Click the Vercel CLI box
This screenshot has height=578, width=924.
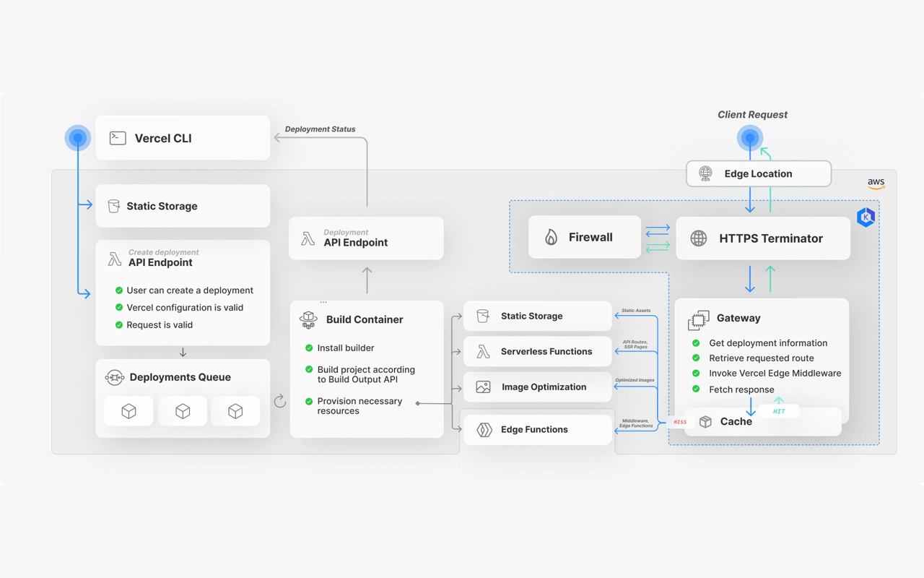click(x=183, y=138)
